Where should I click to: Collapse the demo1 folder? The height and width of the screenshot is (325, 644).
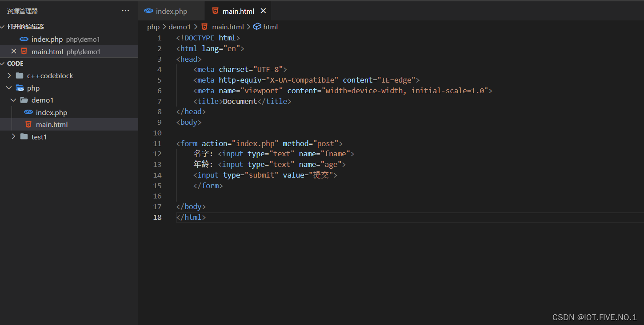[x=13, y=100]
